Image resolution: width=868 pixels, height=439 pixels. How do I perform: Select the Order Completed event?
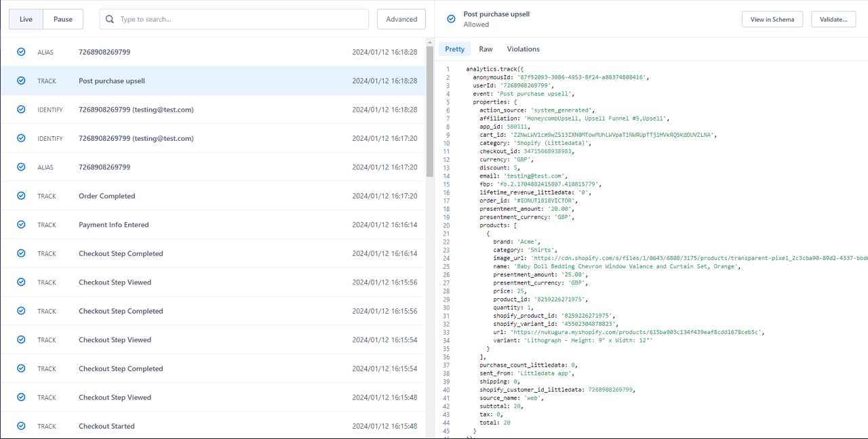[x=213, y=196]
